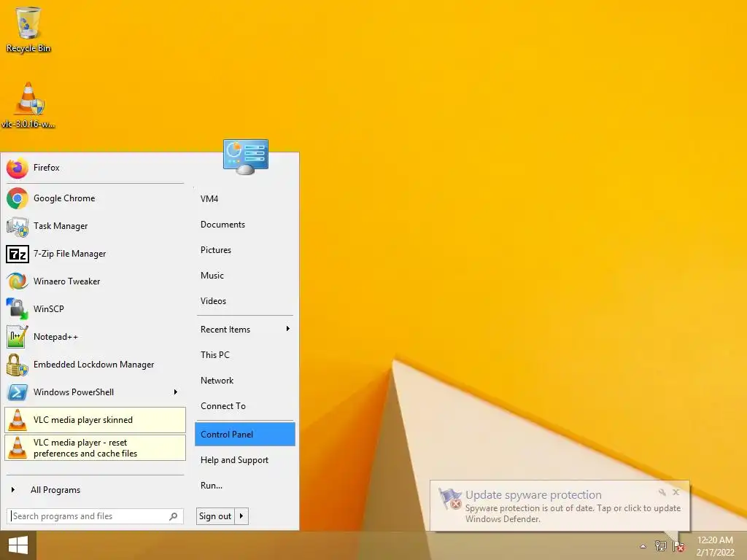The width and height of the screenshot is (747, 560).
Task: Close the spyware protection notification
Action: (x=676, y=492)
